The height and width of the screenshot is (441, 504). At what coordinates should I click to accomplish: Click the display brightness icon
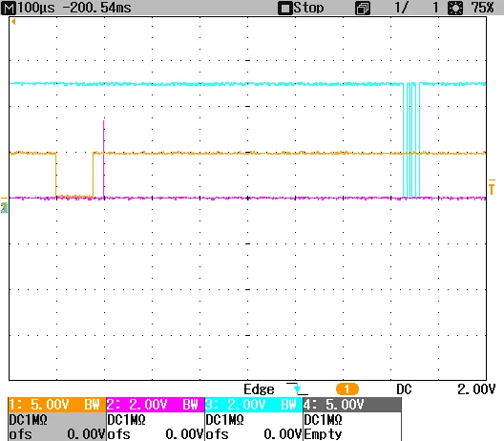tap(455, 8)
